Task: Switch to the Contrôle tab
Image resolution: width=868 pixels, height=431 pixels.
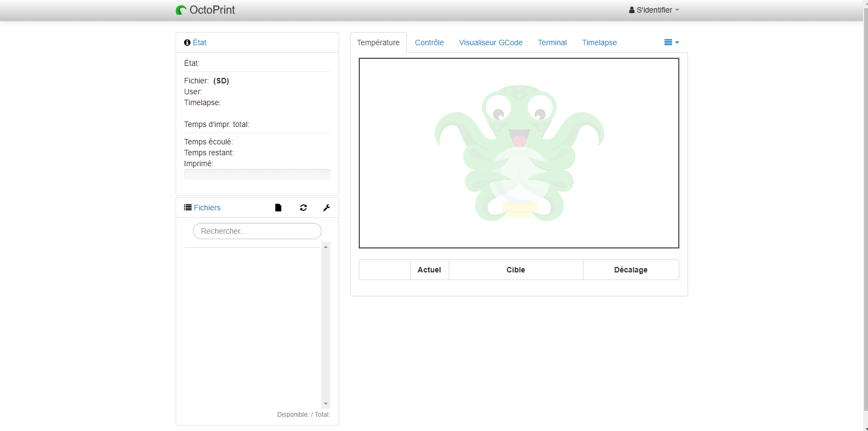Action: click(x=429, y=43)
